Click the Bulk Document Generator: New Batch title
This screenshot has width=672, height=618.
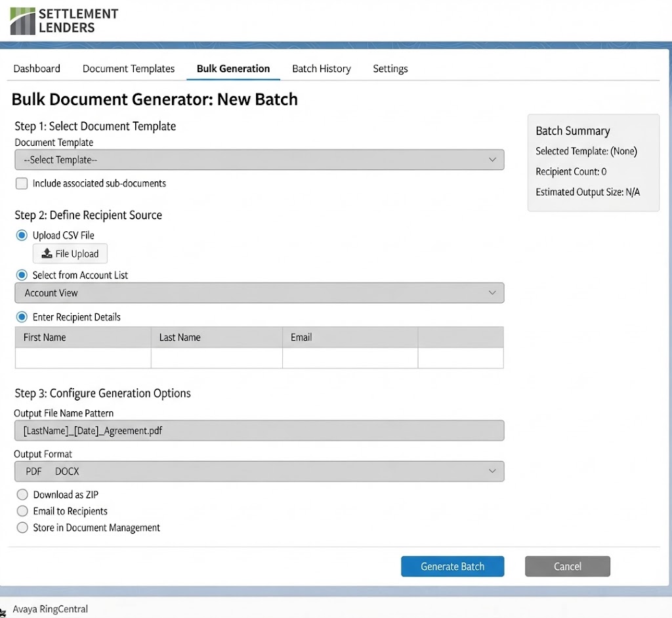155,100
